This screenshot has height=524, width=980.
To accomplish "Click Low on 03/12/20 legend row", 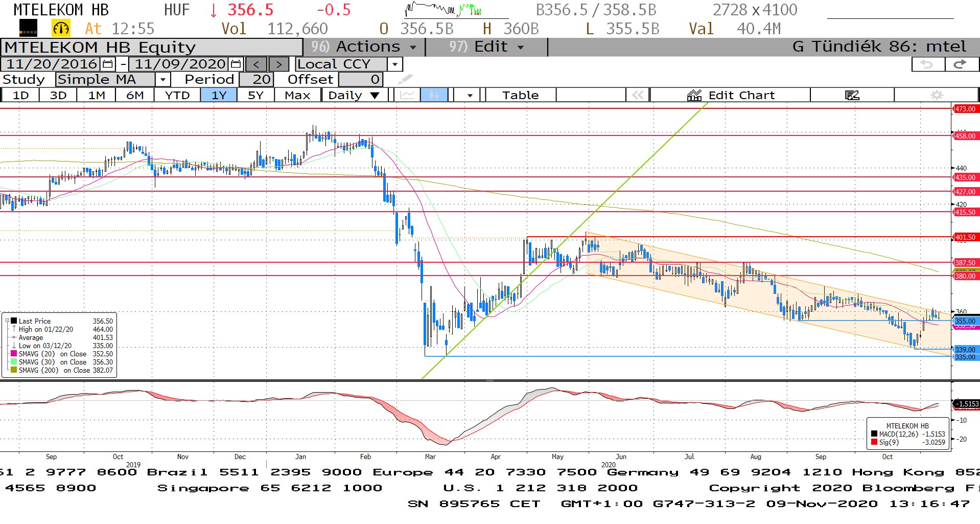I will (x=62, y=346).
